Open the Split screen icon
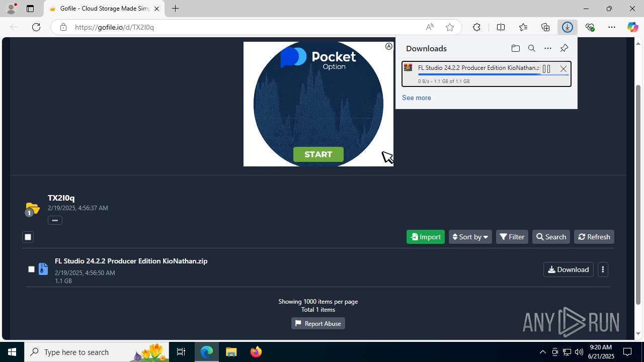The image size is (644, 362). click(501, 27)
